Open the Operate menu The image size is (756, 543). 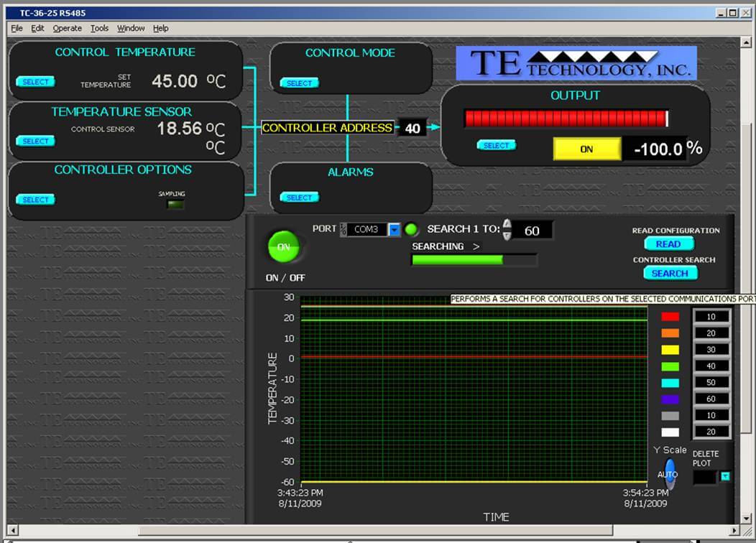click(67, 28)
